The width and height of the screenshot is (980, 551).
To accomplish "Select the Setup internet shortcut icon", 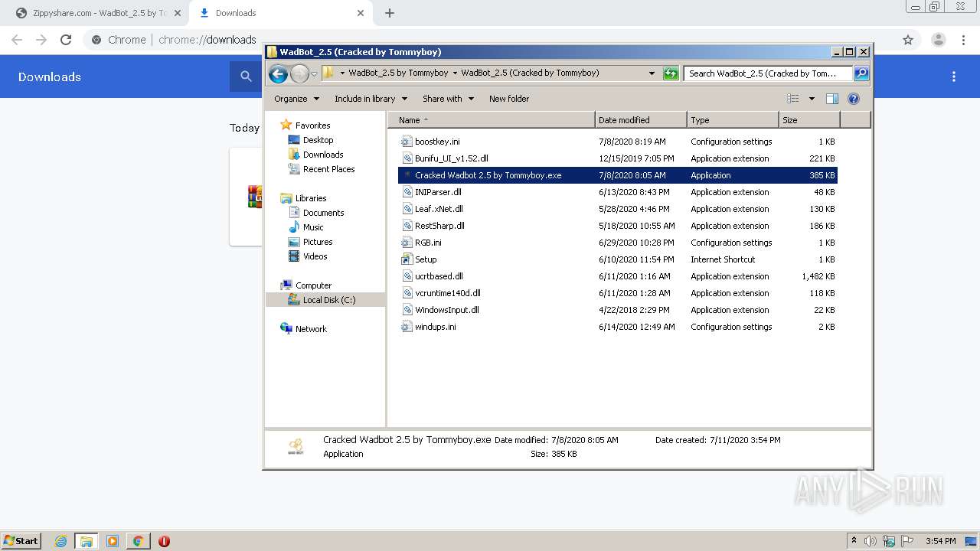I will 407,259.
